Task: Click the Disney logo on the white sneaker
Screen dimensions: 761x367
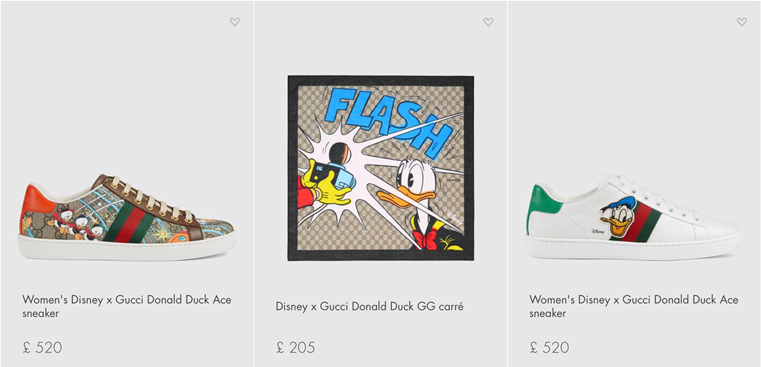Action: 599,232
